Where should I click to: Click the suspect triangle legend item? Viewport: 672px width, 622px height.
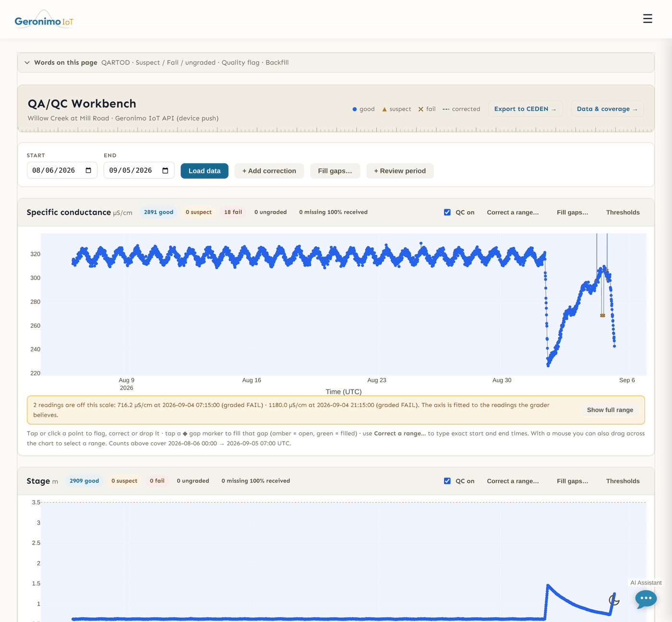[396, 109]
